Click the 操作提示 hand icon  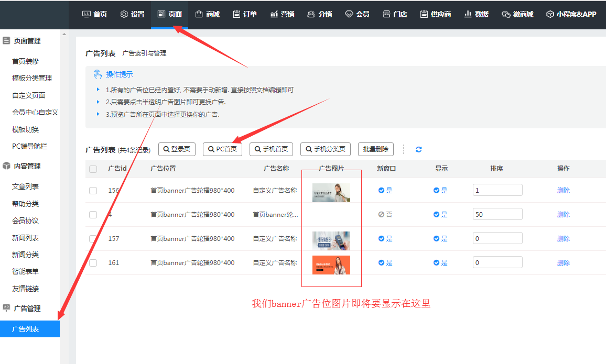98,74
